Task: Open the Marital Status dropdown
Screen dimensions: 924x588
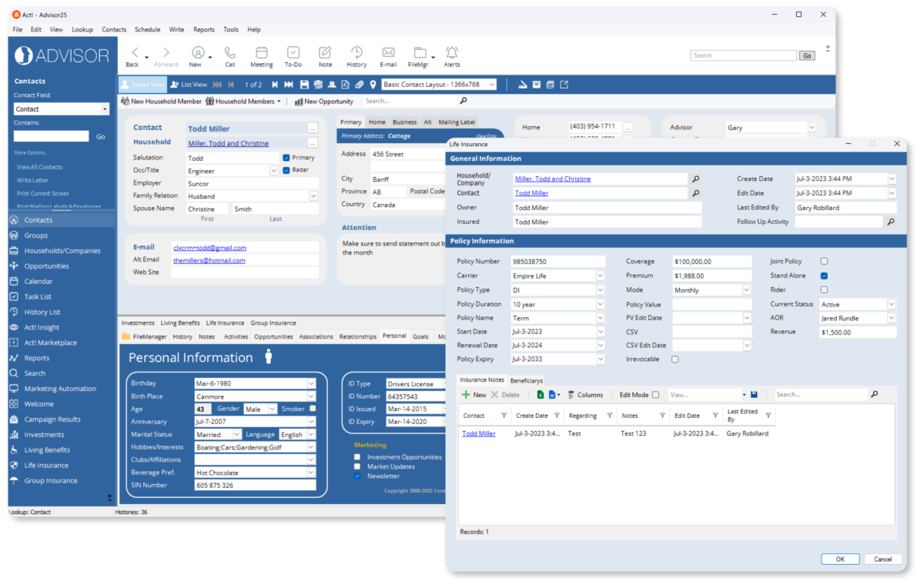Action: pyautogui.click(x=236, y=435)
